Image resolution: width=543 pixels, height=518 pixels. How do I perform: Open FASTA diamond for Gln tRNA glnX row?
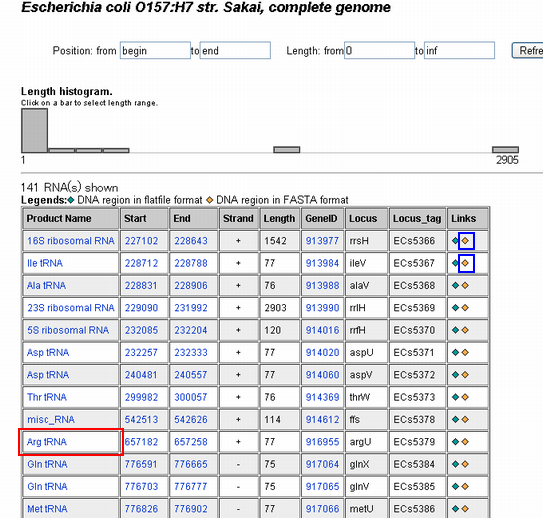[x=465, y=464]
